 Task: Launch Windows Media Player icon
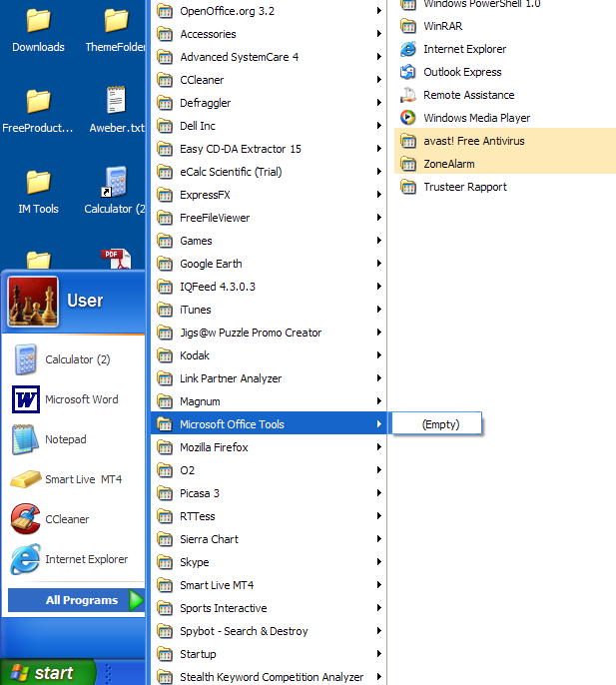coord(408,118)
